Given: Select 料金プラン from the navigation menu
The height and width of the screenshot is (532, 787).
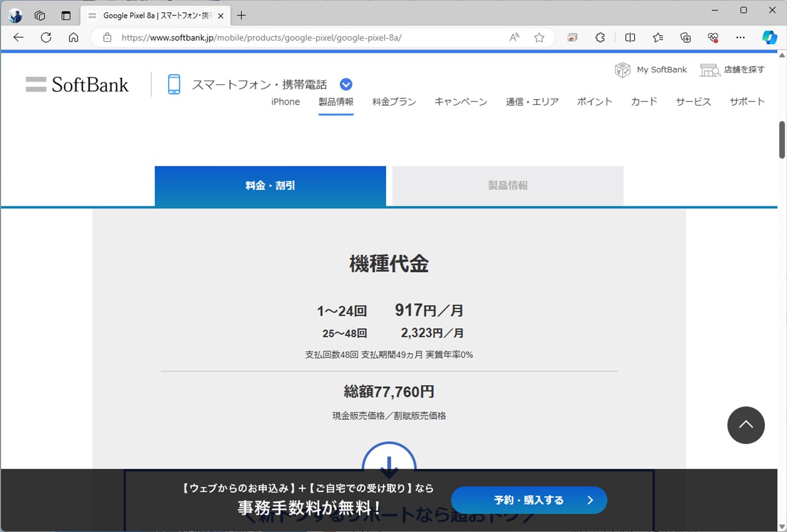Looking at the screenshot, I should (x=394, y=102).
